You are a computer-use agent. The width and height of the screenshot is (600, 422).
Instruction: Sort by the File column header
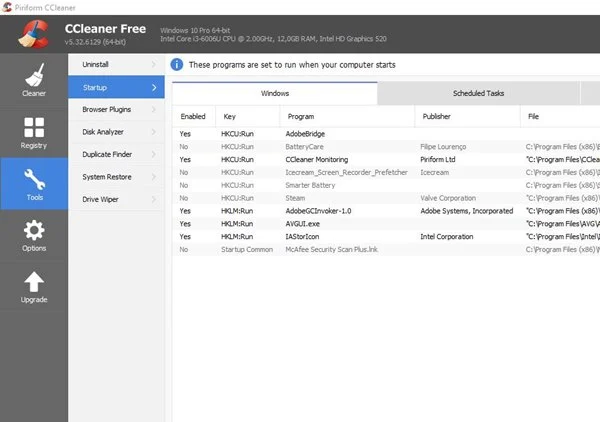pos(560,116)
